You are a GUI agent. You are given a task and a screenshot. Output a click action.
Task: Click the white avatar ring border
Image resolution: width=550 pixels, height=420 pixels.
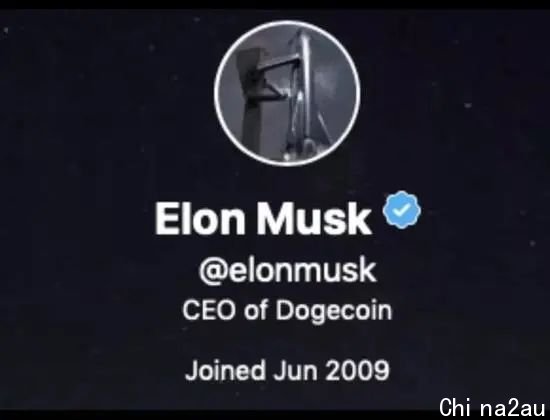click(287, 22)
